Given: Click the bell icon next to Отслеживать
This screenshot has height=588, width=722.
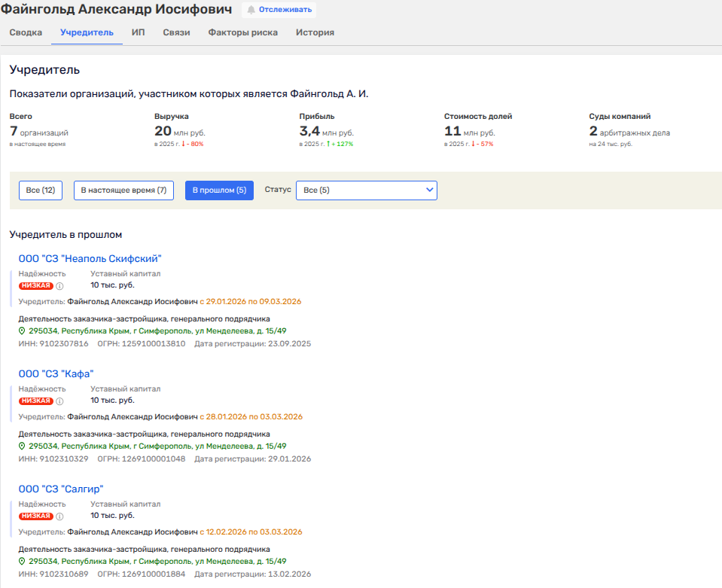Looking at the screenshot, I should pyautogui.click(x=251, y=10).
